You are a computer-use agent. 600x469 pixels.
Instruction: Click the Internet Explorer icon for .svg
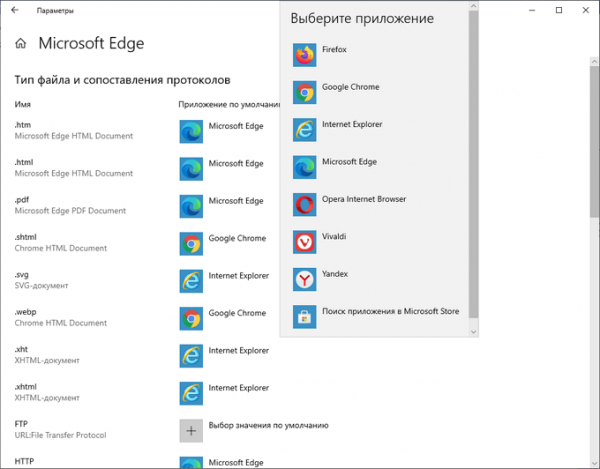click(x=191, y=281)
